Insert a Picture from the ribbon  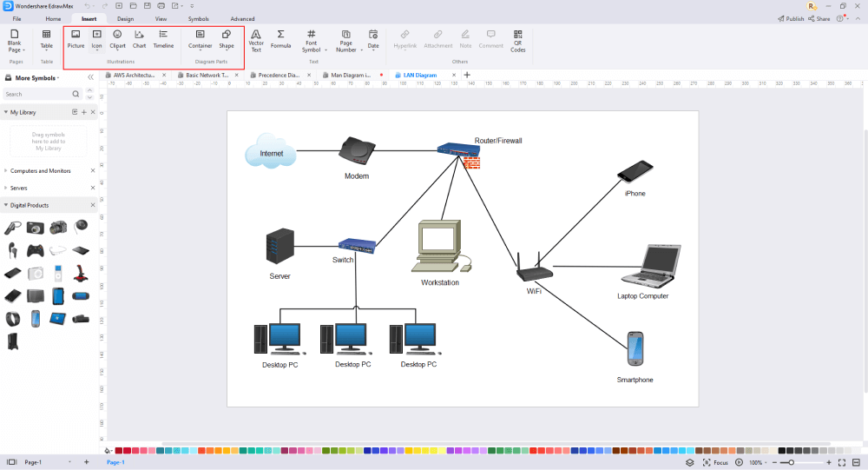(76, 39)
